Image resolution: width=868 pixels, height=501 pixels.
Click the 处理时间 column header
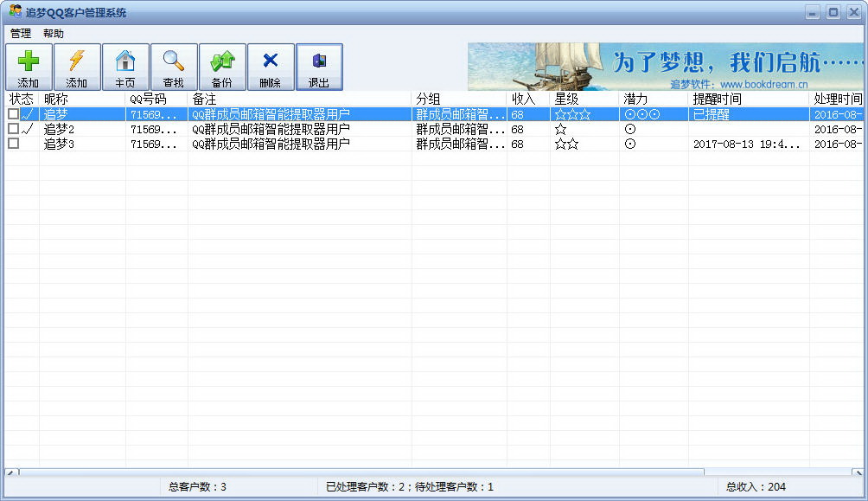837,100
